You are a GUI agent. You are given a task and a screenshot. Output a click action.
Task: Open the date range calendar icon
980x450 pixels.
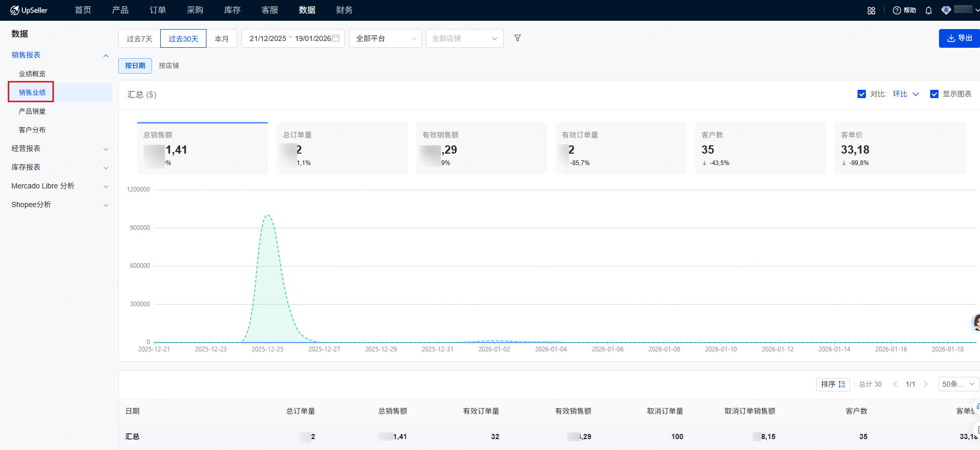pyautogui.click(x=336, y=38)
